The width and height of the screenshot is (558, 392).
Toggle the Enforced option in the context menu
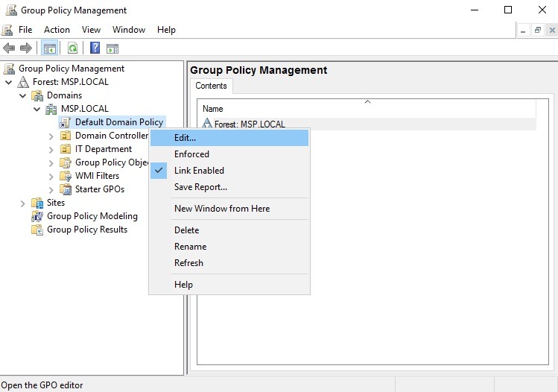click(x=191, y=154)
